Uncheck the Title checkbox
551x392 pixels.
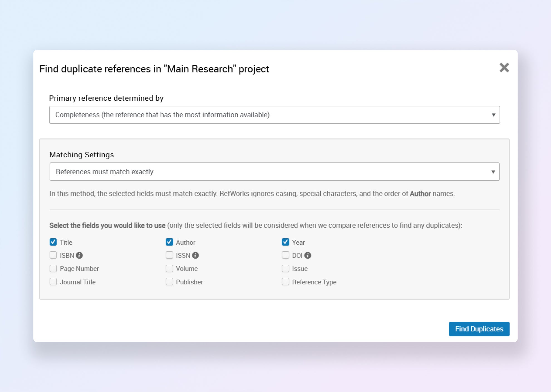[x=53, y=242]
